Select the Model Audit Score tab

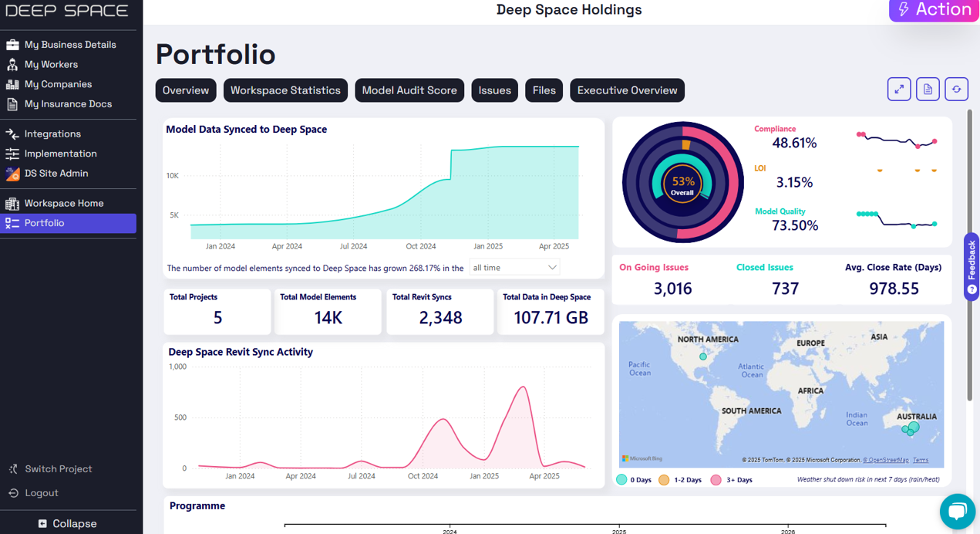(409, 90)
